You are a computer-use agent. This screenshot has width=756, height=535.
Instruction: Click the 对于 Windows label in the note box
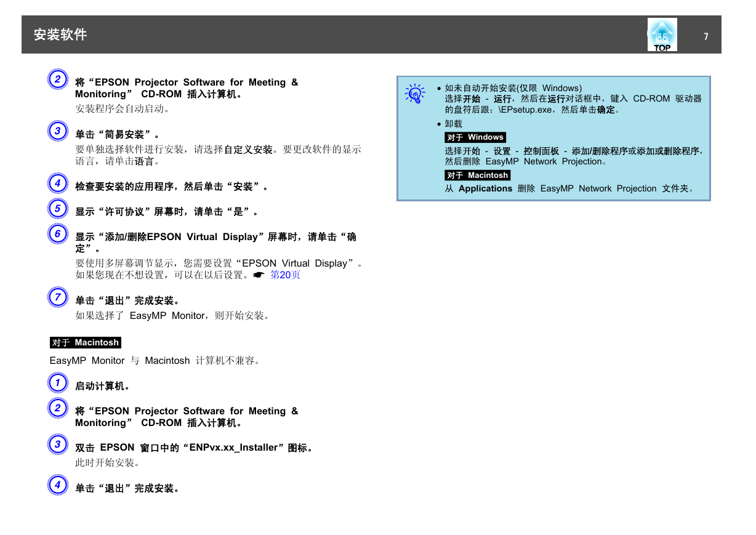[x=475, y=137]
